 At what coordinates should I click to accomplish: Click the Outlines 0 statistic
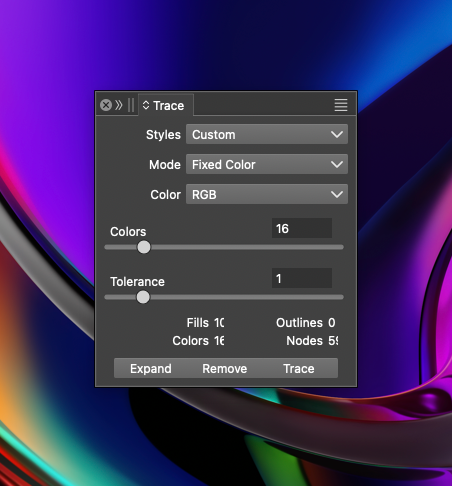[306, 323]
